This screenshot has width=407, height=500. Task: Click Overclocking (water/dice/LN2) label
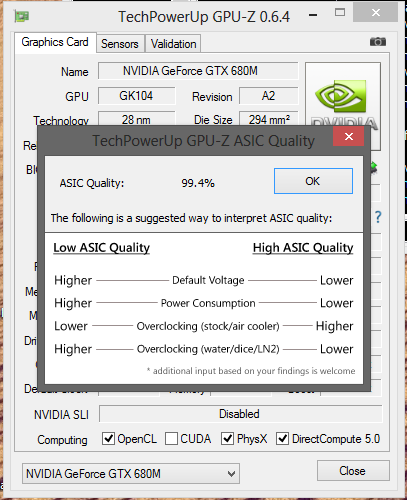[x=208, y=349]
